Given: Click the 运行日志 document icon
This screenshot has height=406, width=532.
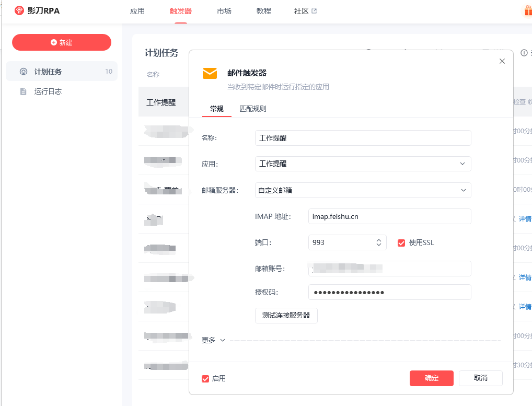Looking at the screenshot, I should coord(23,91).
